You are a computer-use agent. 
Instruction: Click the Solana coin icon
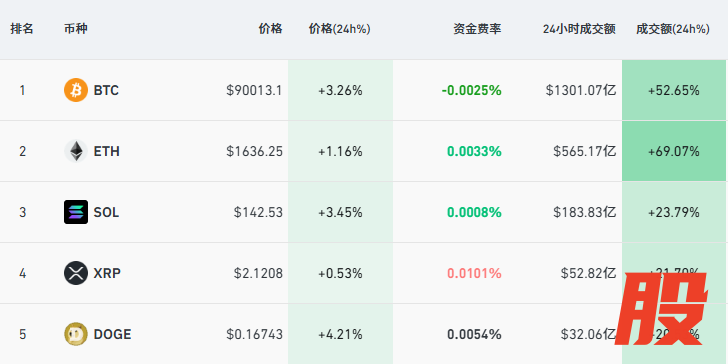pyautogui.click(x=76, y=212)
